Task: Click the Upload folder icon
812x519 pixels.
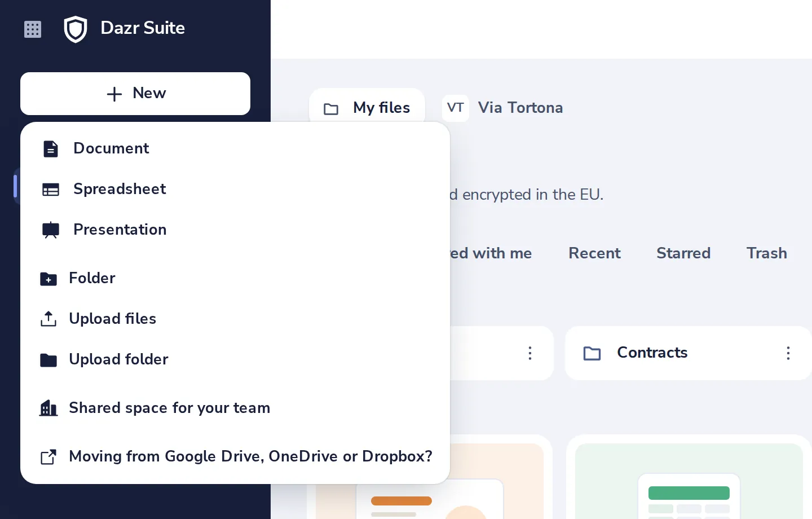Action: click(x=48, y=360)
